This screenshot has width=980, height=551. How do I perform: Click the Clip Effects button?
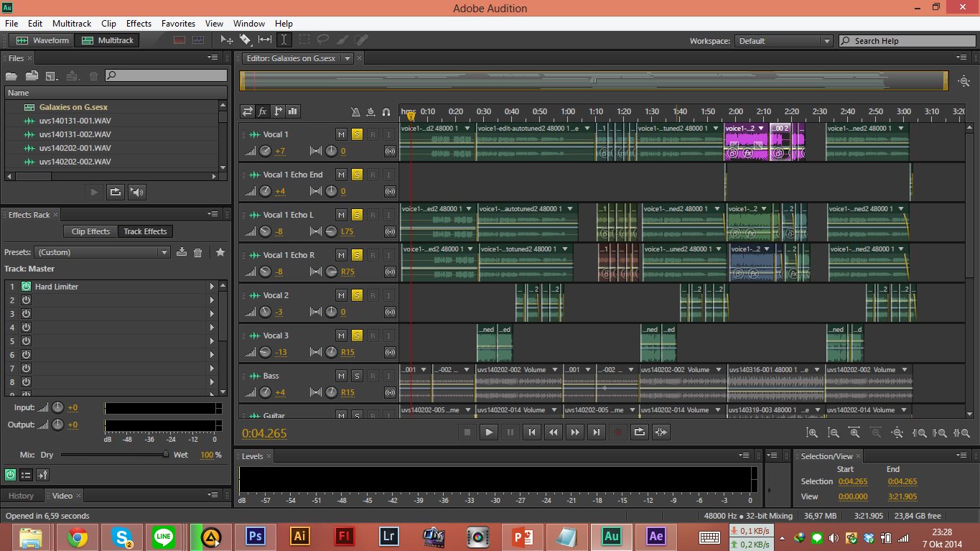point(89,231)
